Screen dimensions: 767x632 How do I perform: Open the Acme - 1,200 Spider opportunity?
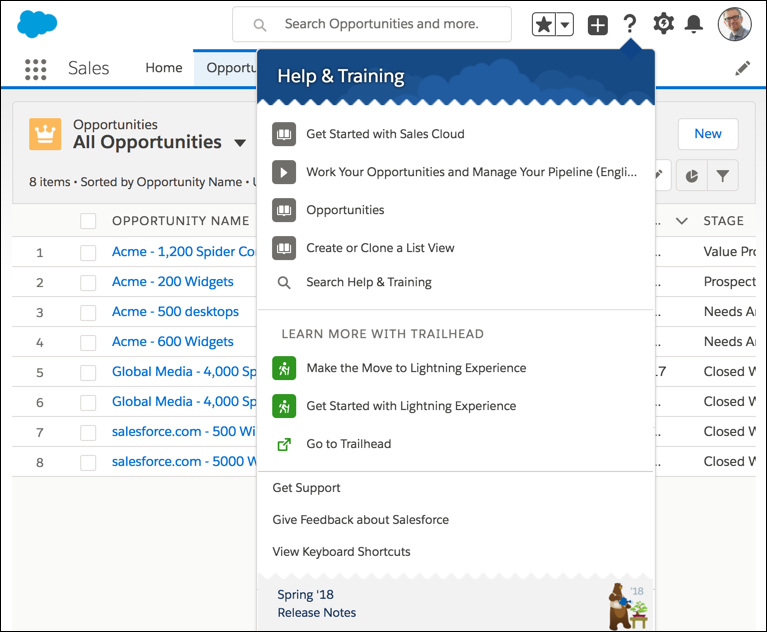click(184, 251)
